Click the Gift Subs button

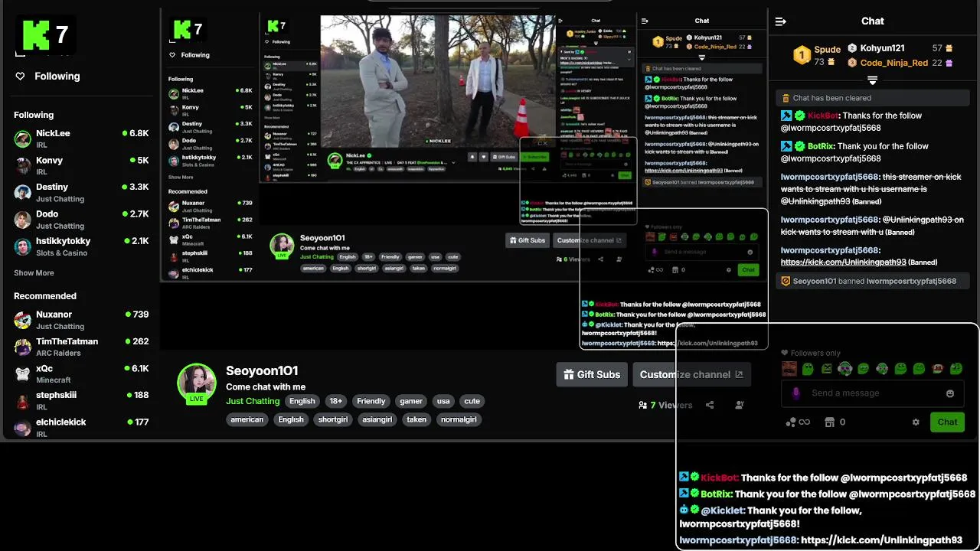[592, 374]
